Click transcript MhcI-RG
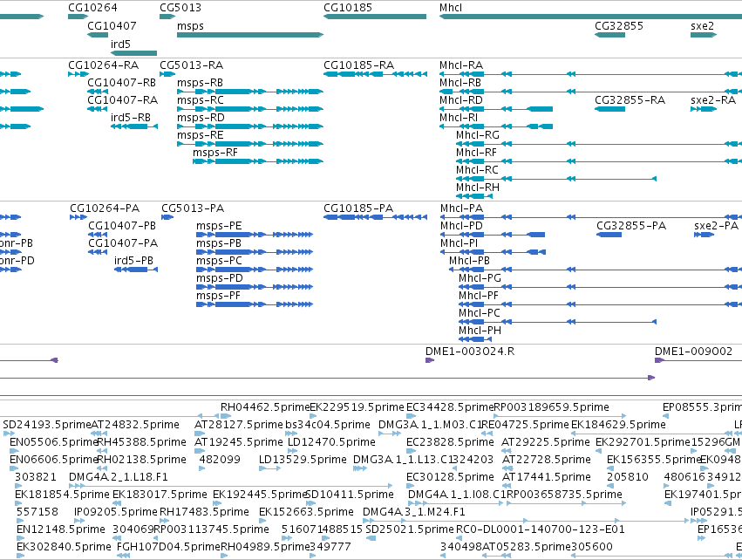The height and width of the screenshot is (560, 742). coord(599,144)
